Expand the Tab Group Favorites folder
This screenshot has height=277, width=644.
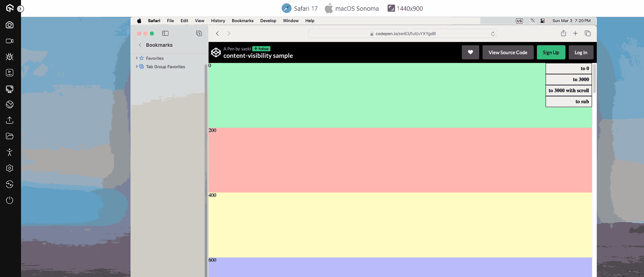137,67
